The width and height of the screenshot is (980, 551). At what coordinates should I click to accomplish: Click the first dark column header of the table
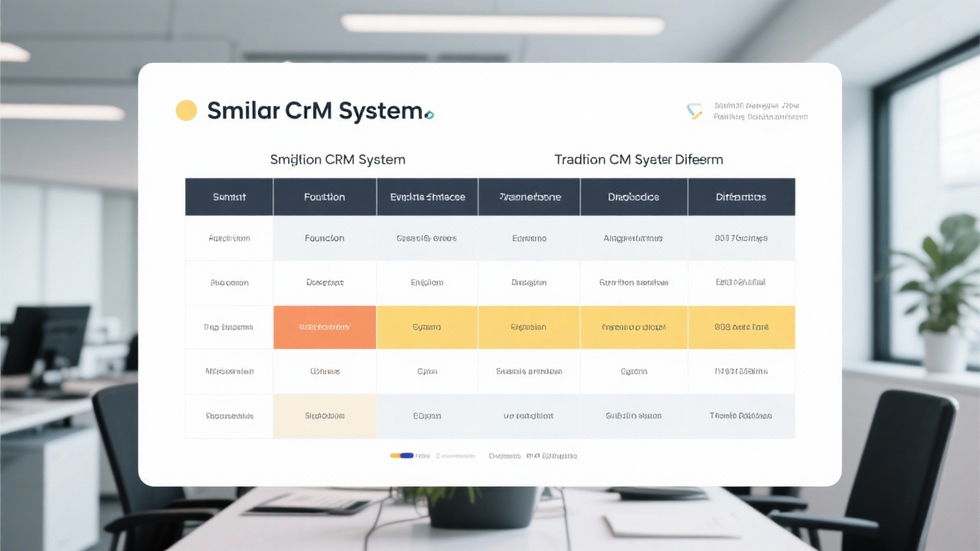coord(229,197)
